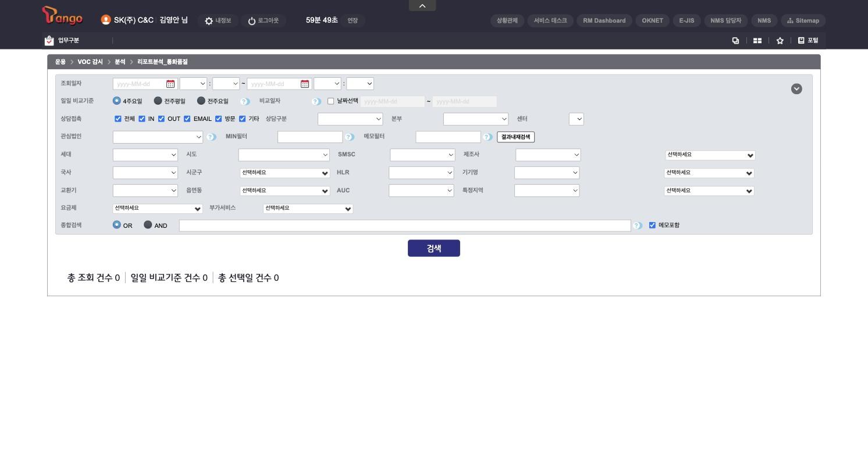Open the start date calendar picker in 조회일자
The image size is (868, 472).
[x=170, y=84]
